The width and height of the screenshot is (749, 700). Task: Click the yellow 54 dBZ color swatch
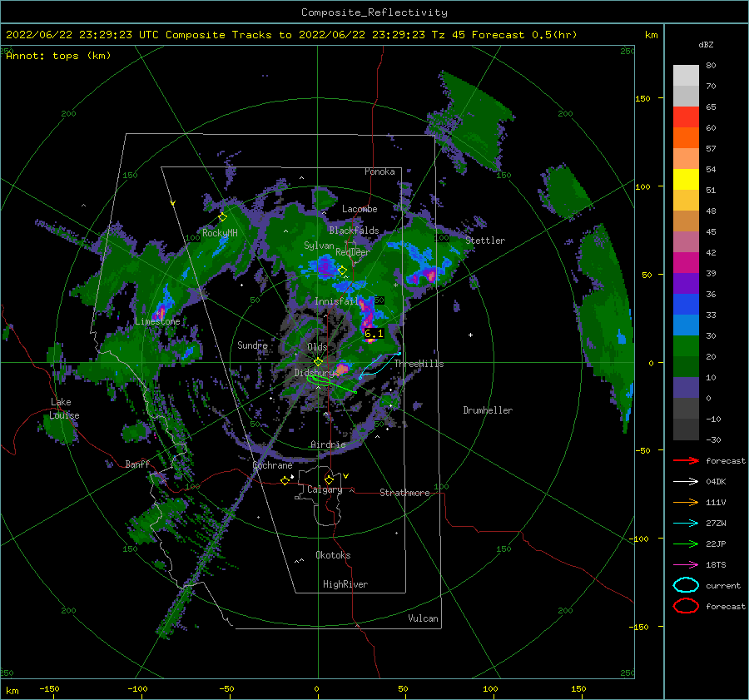(686, 180)
